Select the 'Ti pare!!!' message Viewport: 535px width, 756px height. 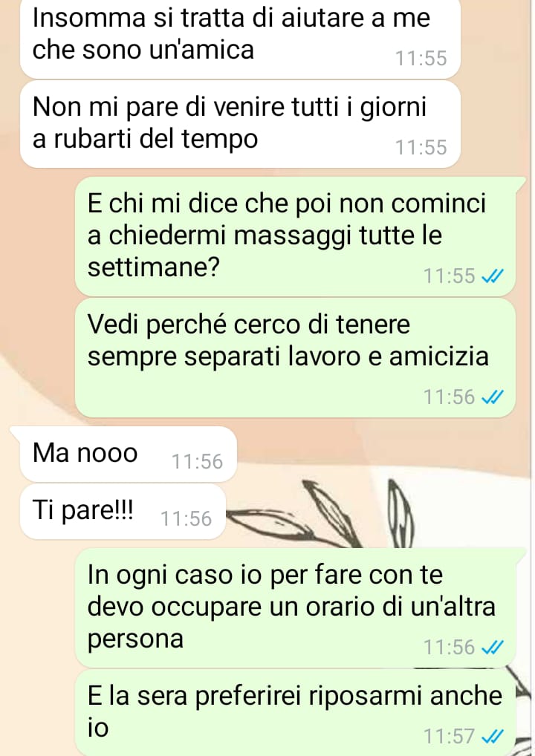pos(123,511)
